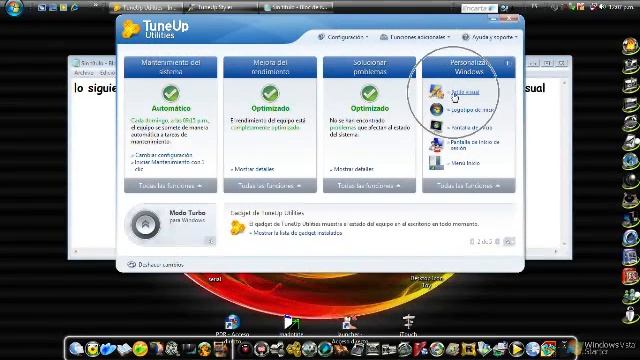
Task: Open Pantalla de inicio de sesión link
Action: tap(475, 145)
